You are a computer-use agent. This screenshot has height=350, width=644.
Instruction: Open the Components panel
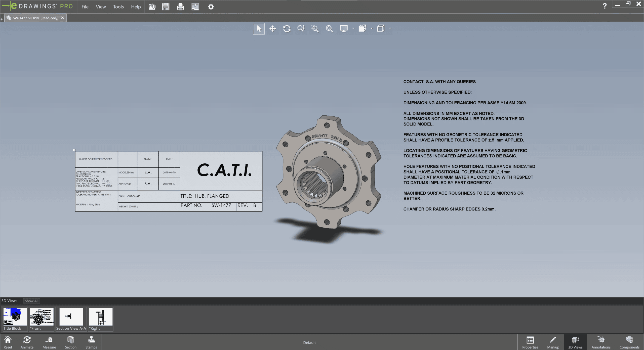(x=629, y=342)
